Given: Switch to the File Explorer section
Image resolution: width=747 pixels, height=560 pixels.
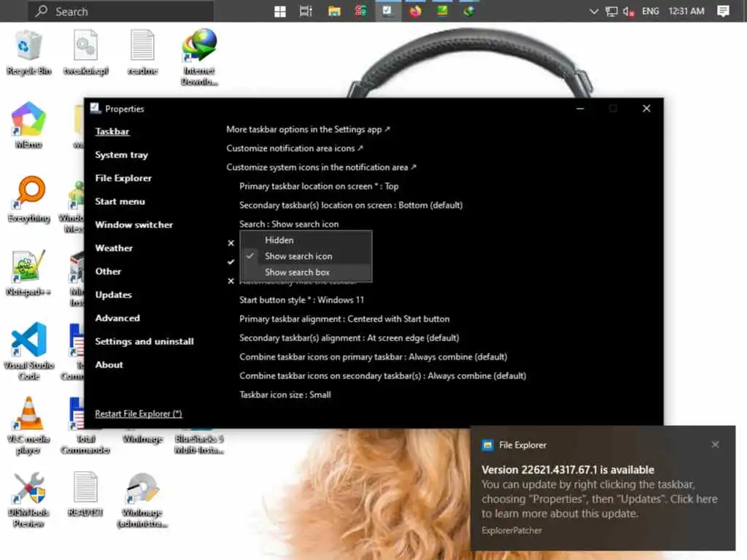Looking at the screenshot, I should point(123,178).
